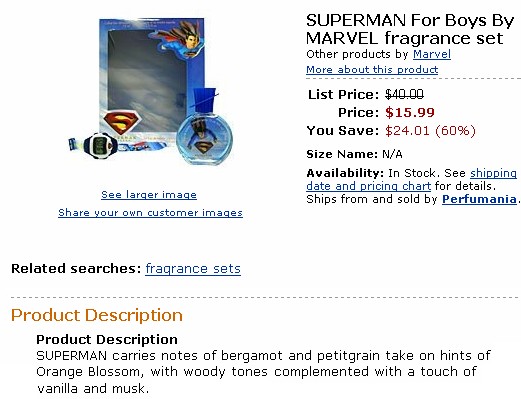Open the 'date and pricing chart' link
Screen dimensions: 521x399
coord(368,186)
